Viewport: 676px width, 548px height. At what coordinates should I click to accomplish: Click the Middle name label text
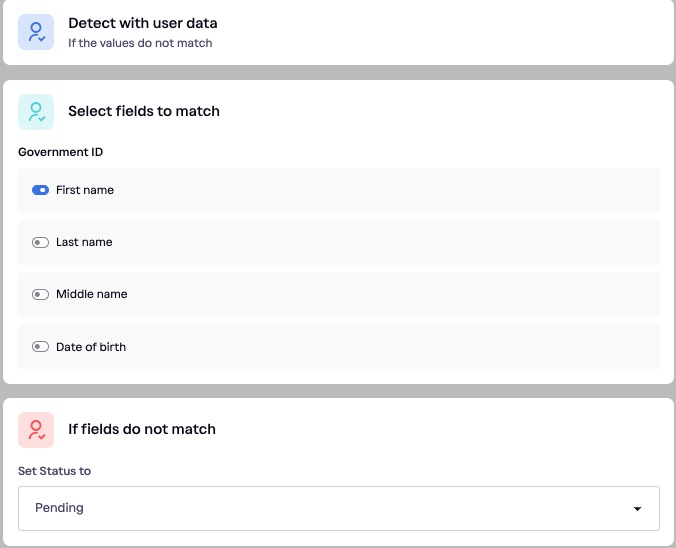pyautogui.click(x=91, y=294)
